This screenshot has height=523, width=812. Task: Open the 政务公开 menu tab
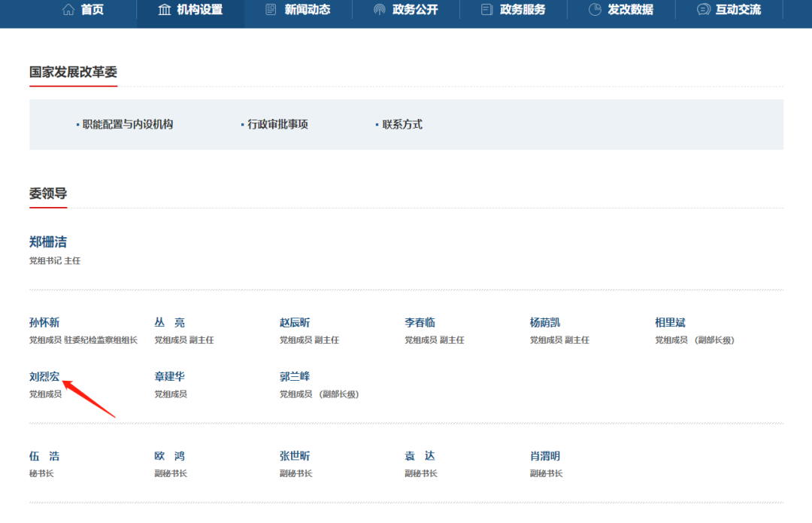click(x=415, y=10)
